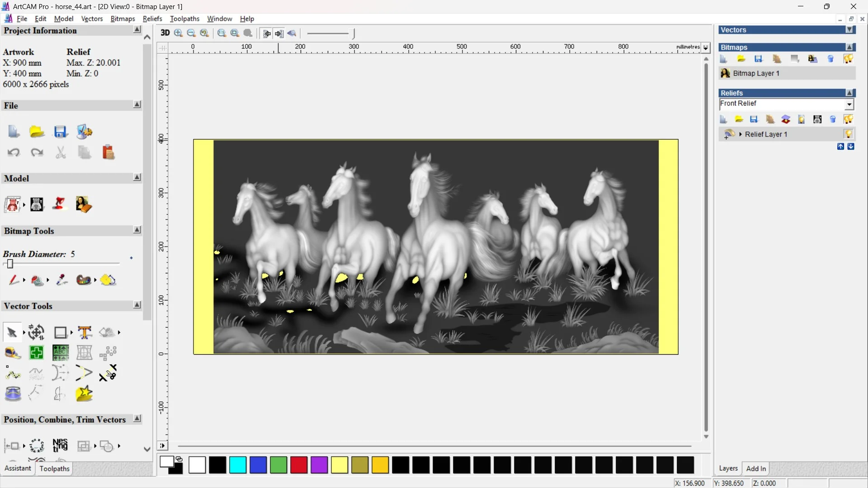This screenshot has height=488, width=868.
Task: Open the Front Relief dropdown
Action: 849,104
